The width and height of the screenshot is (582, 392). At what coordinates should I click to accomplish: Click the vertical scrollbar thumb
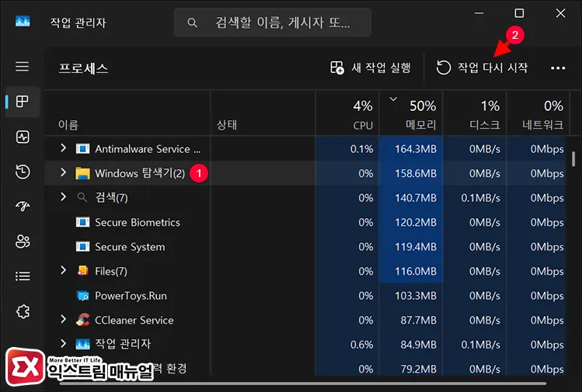coord(573,159)
